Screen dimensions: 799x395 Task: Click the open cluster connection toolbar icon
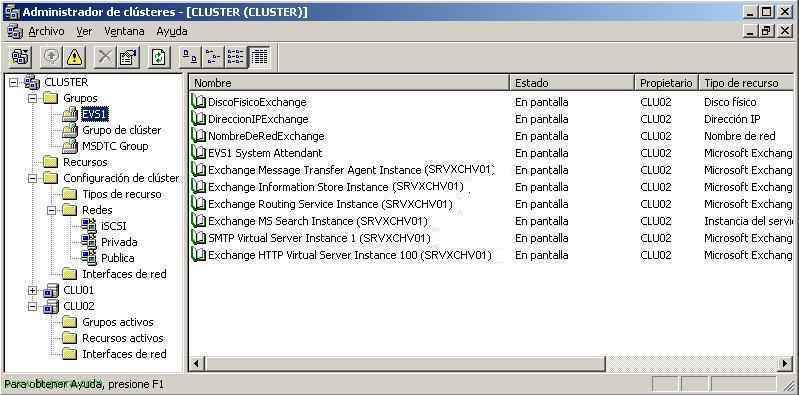click(x=20, y=57)
